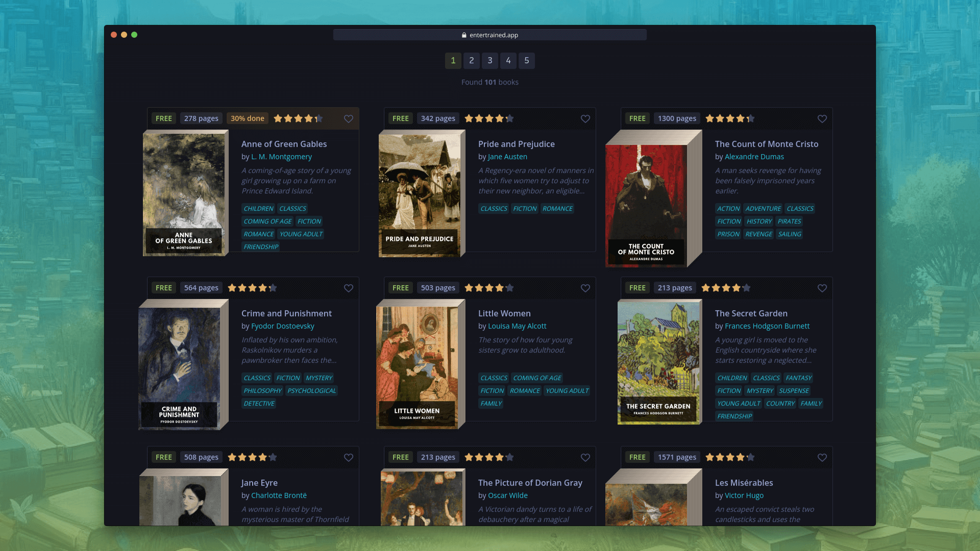Click the heart/favorite icon on Crime and Punishment

(x=348, y=288)
